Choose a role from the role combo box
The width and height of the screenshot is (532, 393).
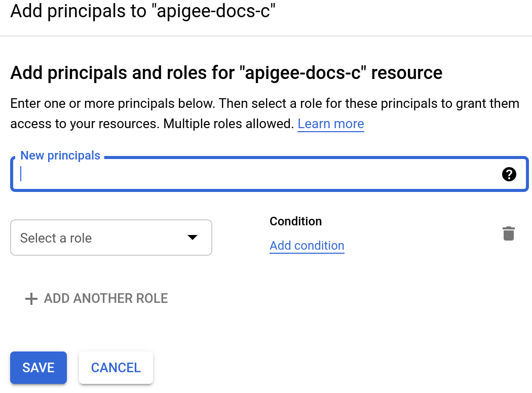click(111, 237)
